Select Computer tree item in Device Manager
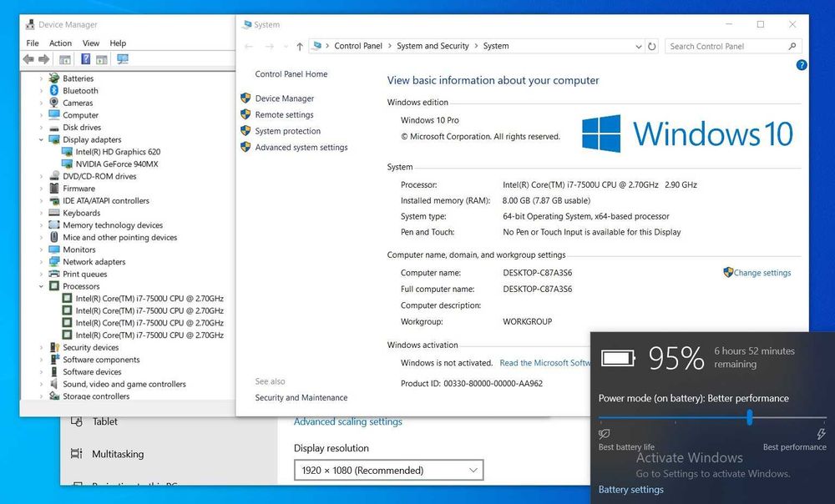This screenshot has width=835, height=504. pyautogui.click(x=80, y=115)
